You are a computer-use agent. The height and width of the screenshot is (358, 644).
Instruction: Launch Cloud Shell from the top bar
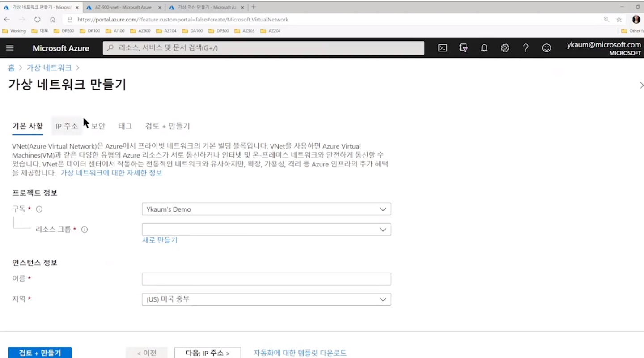[442, 48]
